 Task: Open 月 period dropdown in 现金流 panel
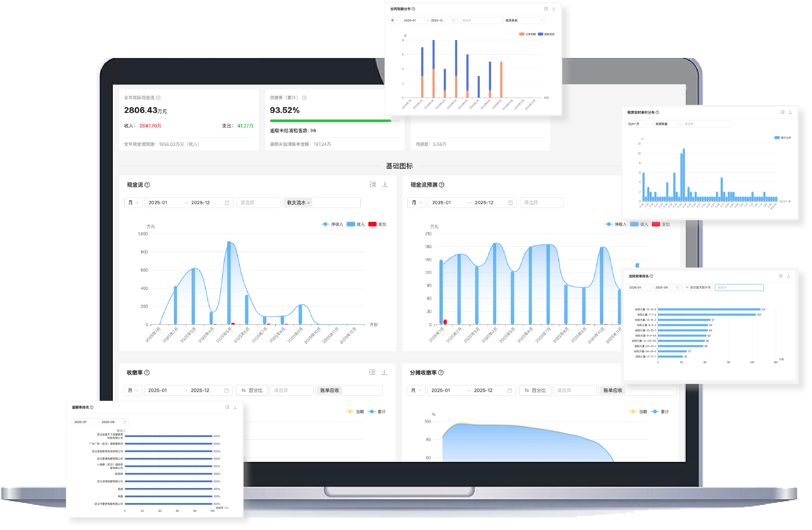point(133,202)
